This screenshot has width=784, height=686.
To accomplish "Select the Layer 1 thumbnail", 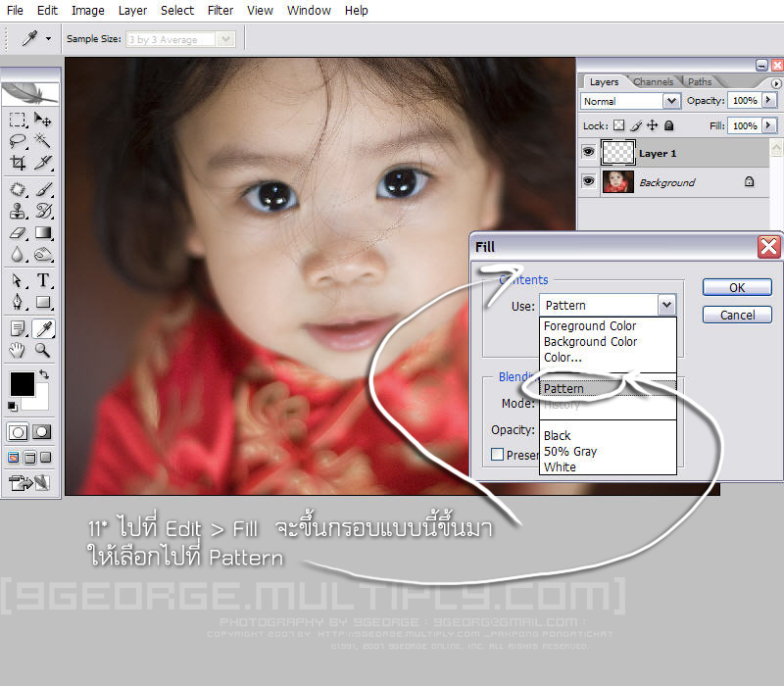I will pos(617,153).
